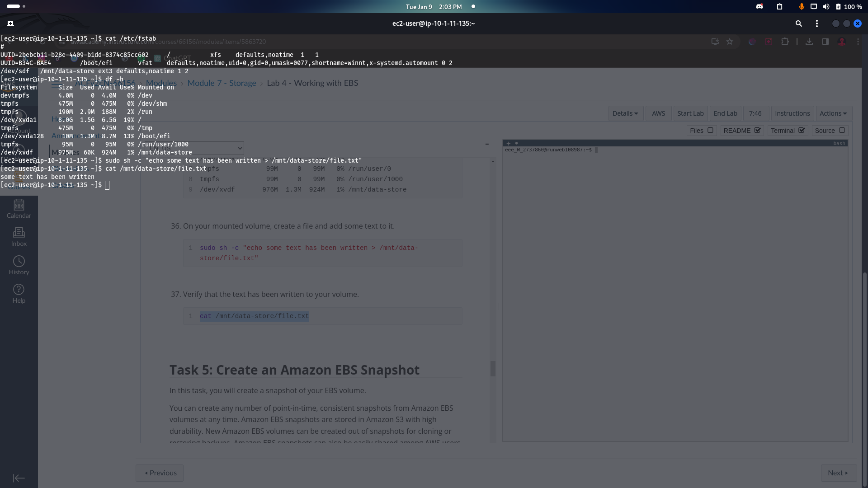
Task: Click the Start Lab button
Action: [x=690, y=113]
